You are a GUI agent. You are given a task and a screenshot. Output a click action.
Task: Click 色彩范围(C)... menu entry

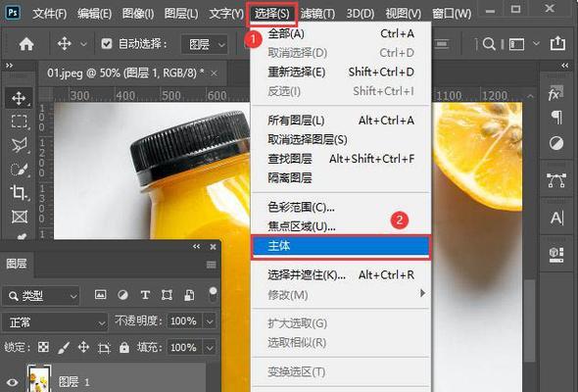click(x=301, y=207)
